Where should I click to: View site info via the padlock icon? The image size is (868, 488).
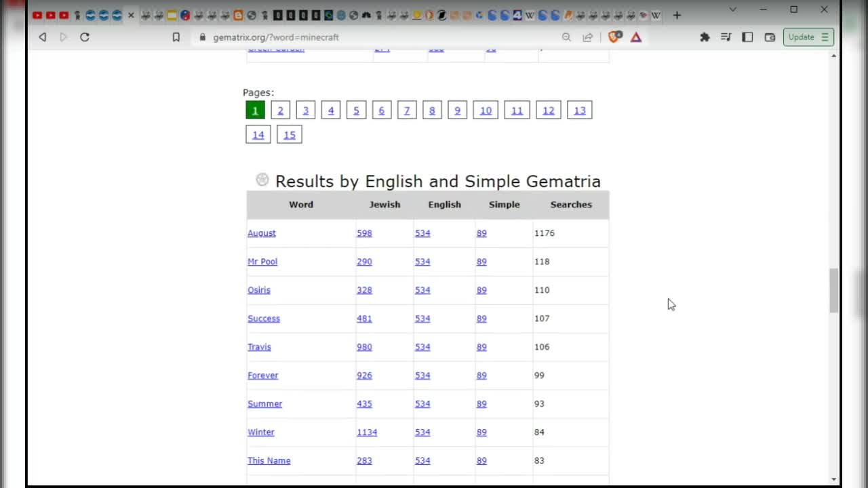tap(202, 37)
